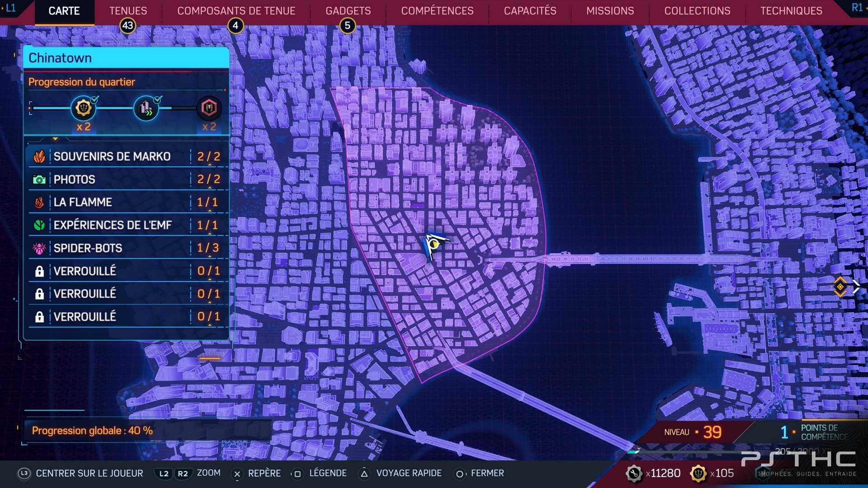Viewport: 868px width, 488px height.
Task: Click the R1 shoulder button indicator
Action: pyautogui.click(x=857, y=8)
